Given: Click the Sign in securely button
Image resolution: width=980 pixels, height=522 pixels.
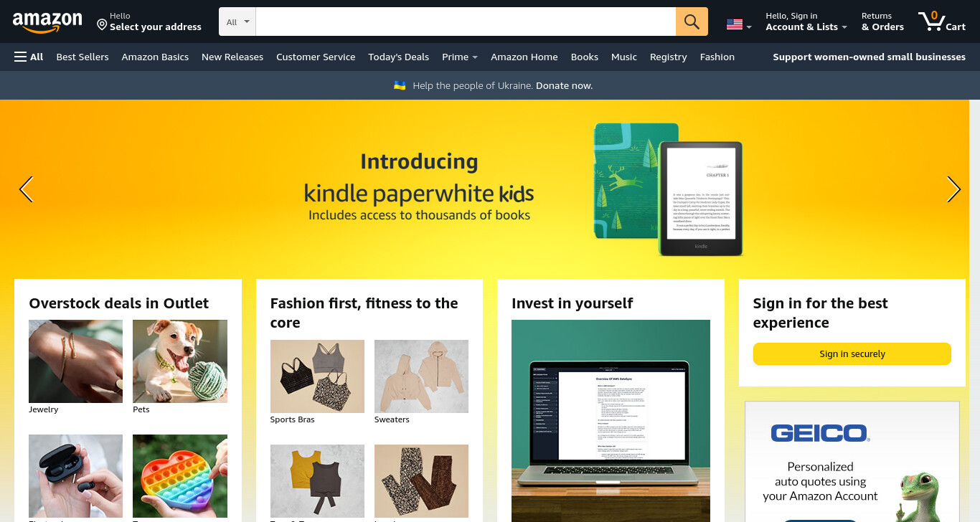Looking at the screenshot, I should click(x=852, y=353).
